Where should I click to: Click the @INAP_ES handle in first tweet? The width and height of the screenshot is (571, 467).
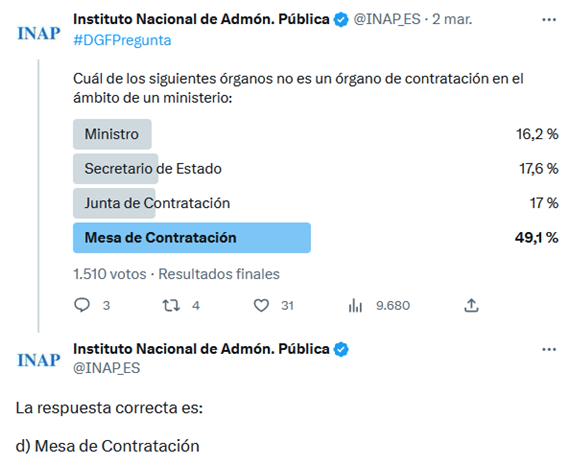pos(387,19)
